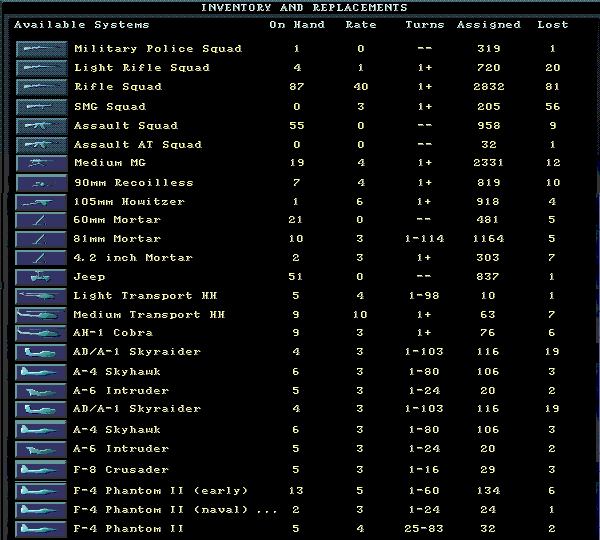600x540 pixels.
Task: Click the 81mm Mortar icon
Action: pos(41,239)
